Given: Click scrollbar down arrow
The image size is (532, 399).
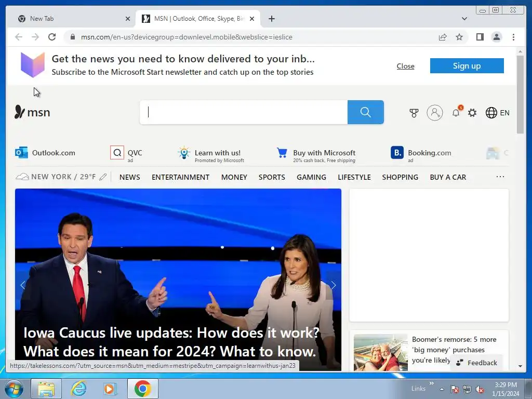Looking at the screenshot, I should tap(520, 366).
